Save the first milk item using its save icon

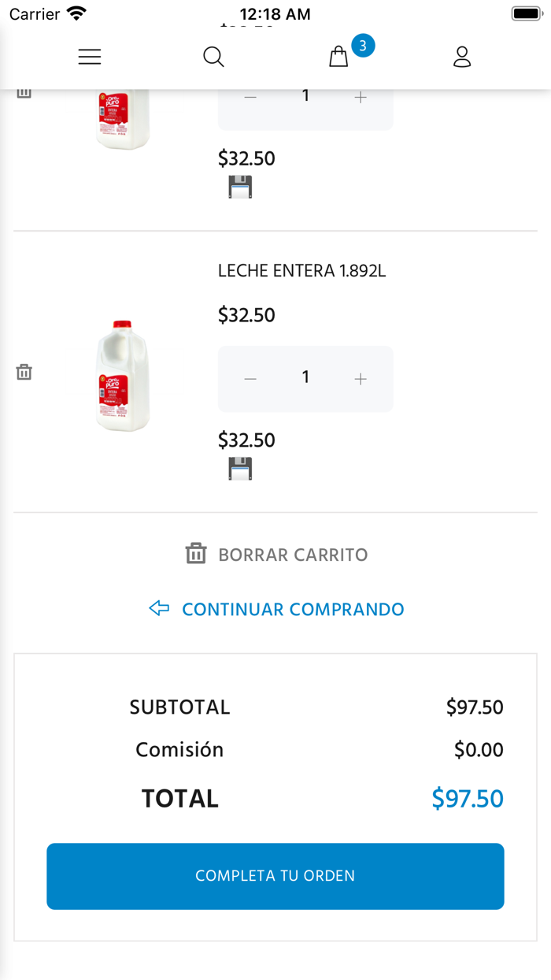[x=239, y=187]
